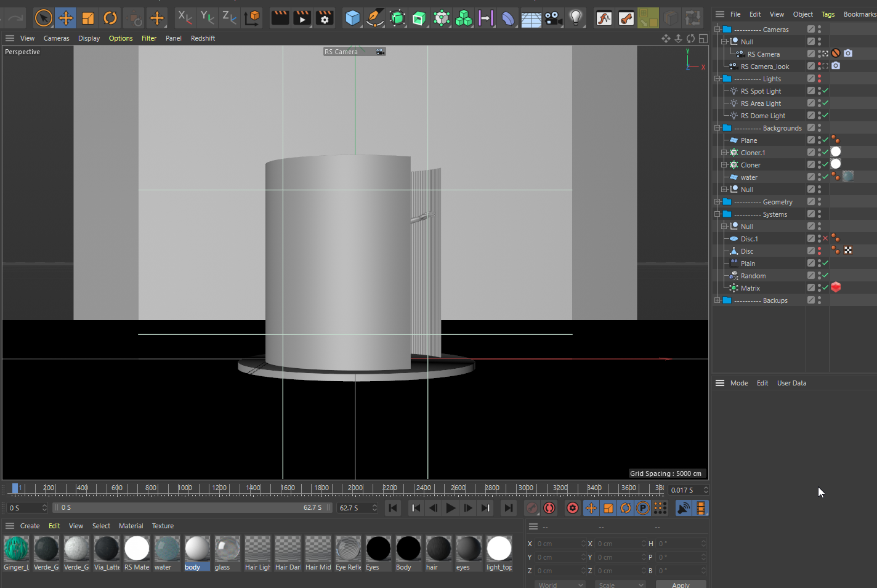The width and height of the screenshot is (877, 588).
Task: Expand the Cloner.1 object tree
Action: click(724, 153)
